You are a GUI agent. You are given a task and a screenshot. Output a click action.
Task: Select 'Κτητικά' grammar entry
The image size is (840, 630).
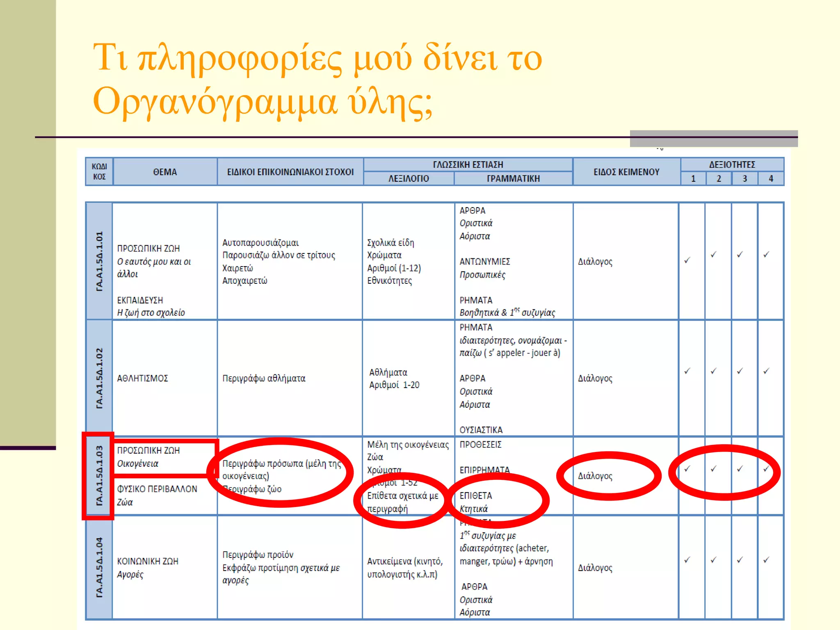click(473, 509)
